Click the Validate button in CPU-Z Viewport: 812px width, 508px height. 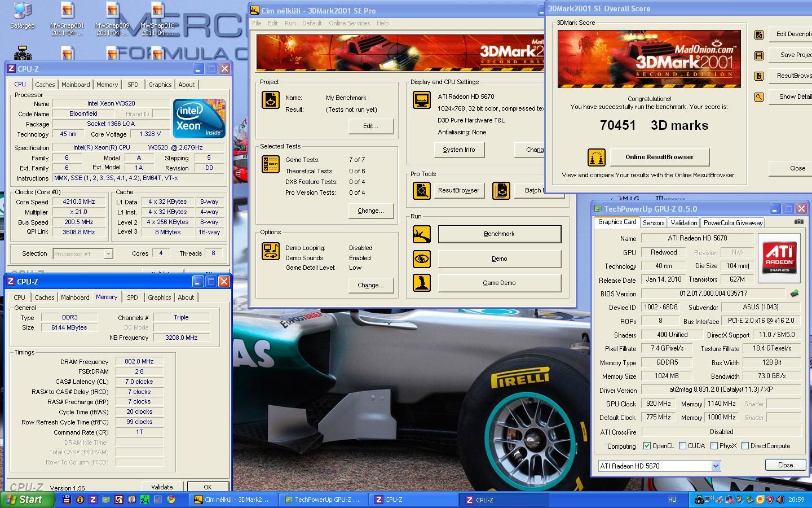click(x=162, y=487)
